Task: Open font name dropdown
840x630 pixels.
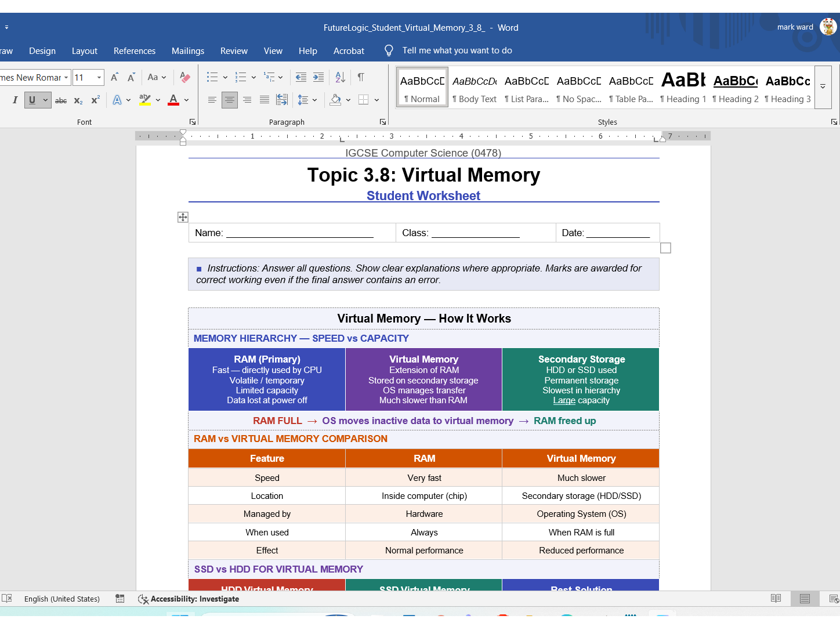Action: (66, 77)
